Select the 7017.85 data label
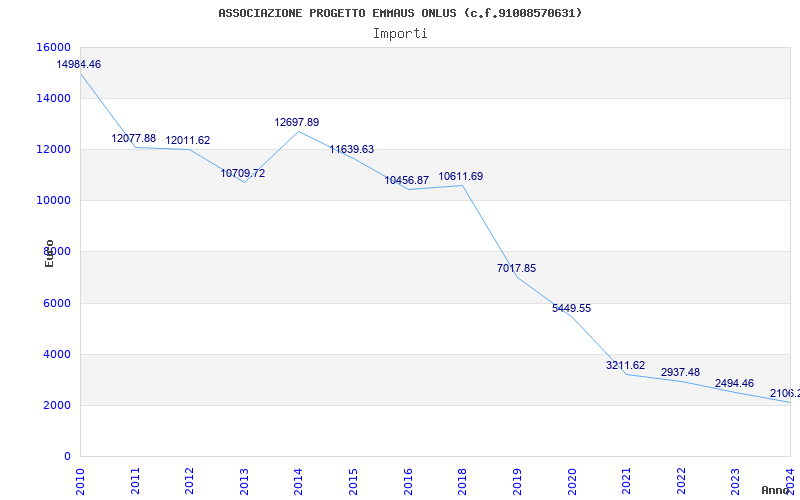The width and height of the screenshot is (800, 500). click(x=516, y=268)
